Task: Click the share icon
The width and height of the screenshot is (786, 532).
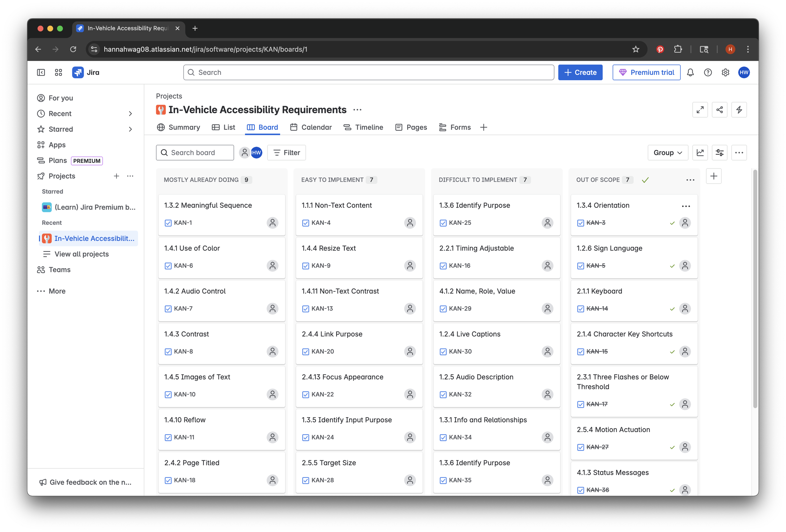Action: (719, 110)
